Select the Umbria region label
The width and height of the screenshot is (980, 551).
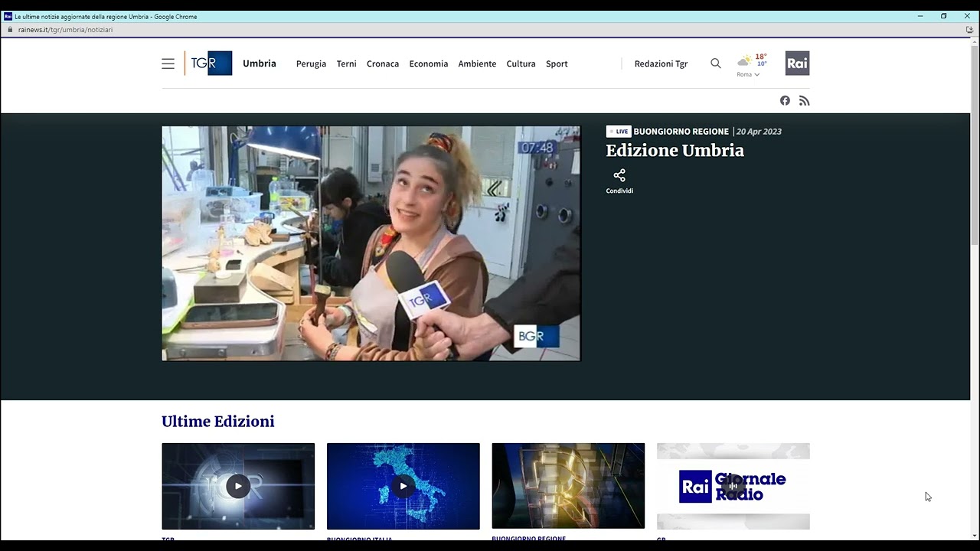point(260,64)
